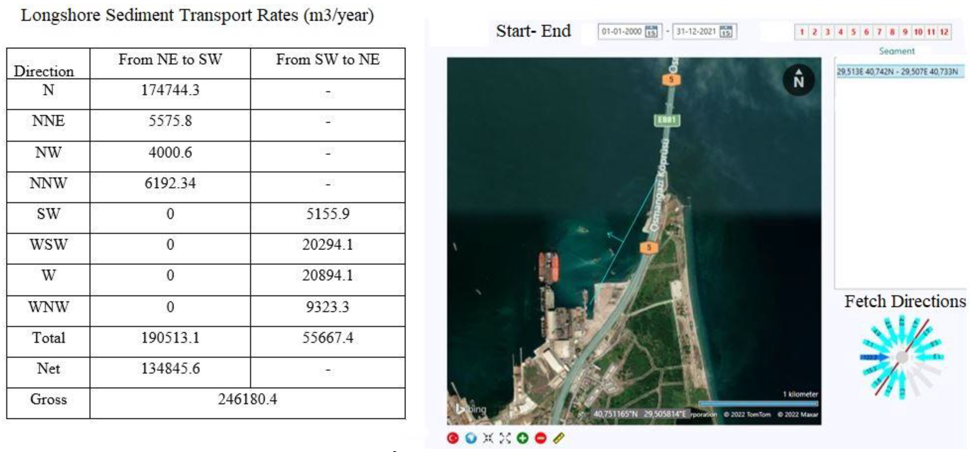Click the start date 01-01-2000 field
The height and width of the screenshot is (452, 980).
tap(622, 32)
